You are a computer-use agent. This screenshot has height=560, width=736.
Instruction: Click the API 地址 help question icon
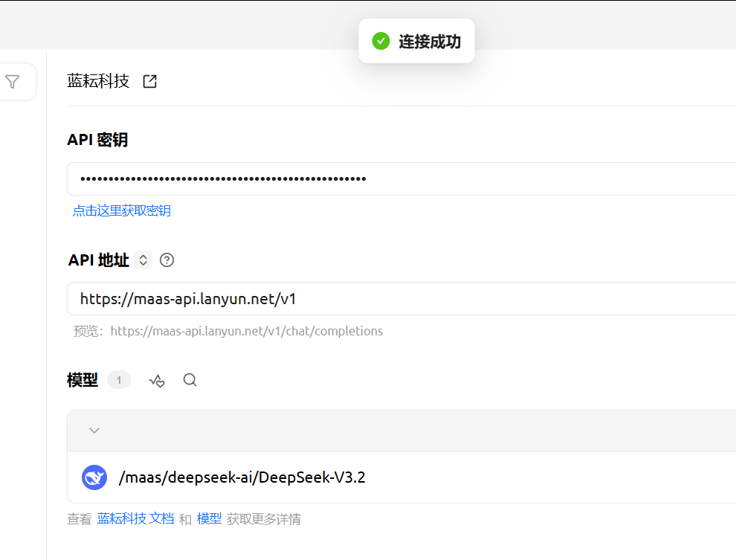tap(167, 260)
